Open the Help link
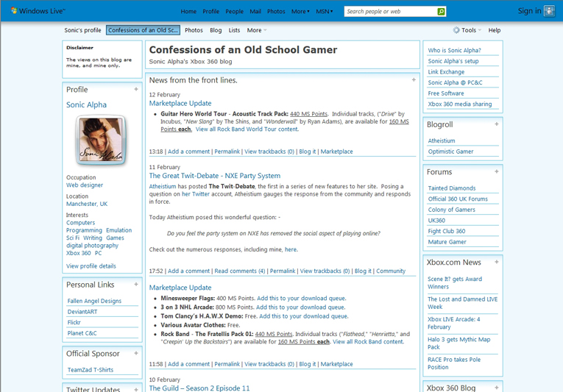563x392 pixels. tap(495, 30)
